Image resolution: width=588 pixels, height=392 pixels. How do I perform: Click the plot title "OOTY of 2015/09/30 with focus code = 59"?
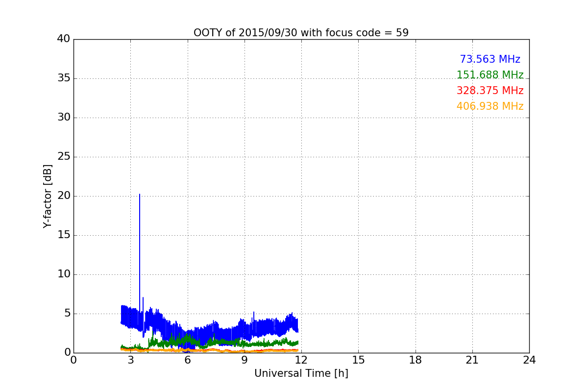(x=301, y=33)
